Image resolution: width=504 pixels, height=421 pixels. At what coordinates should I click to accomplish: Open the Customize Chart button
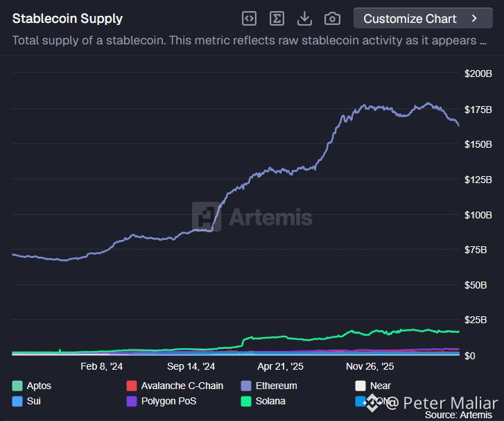point(423,18)
